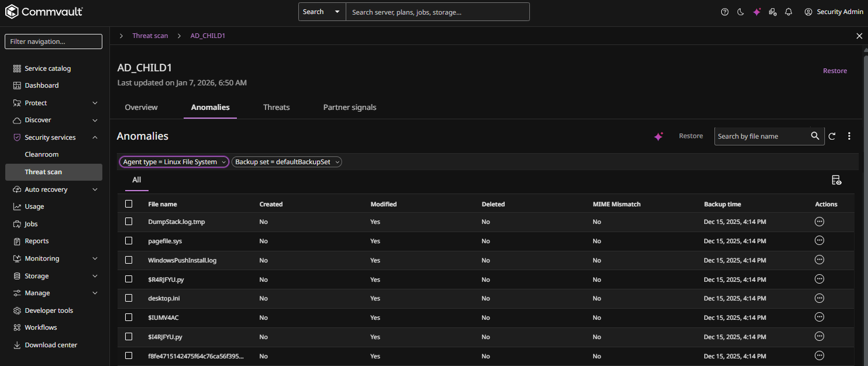Switch to the Partner signals tab
Image resolution: width=868 pixels, height=366 pixels.
(x=350, y=108)
